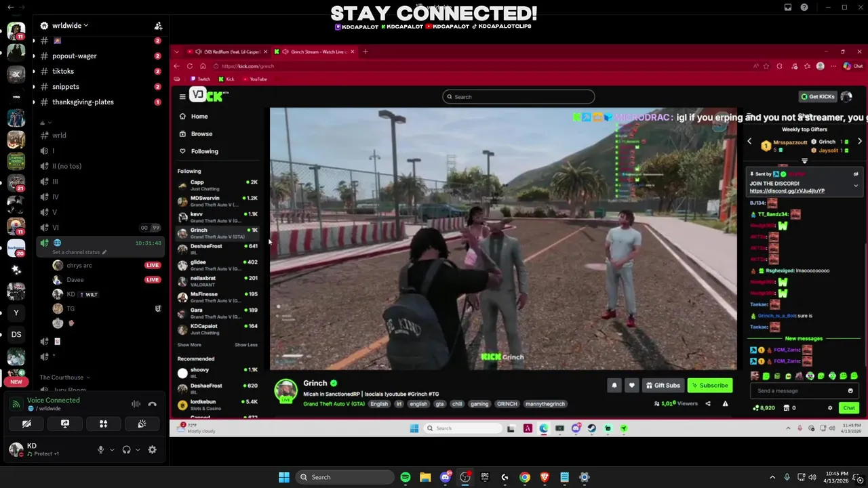Mute the Discord microphone

(x=100, y=449)
